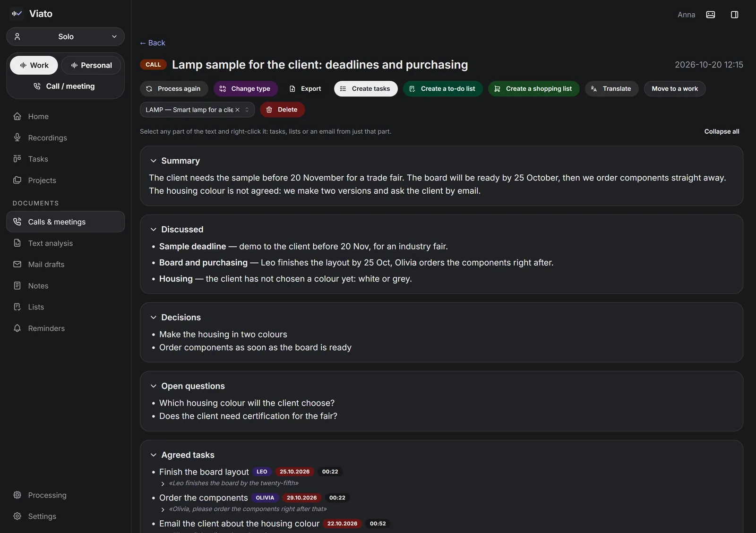Open the Solo workspace dropdown
Image resolution: width=756 pixels, height=533 pixels.
(65, 36)
